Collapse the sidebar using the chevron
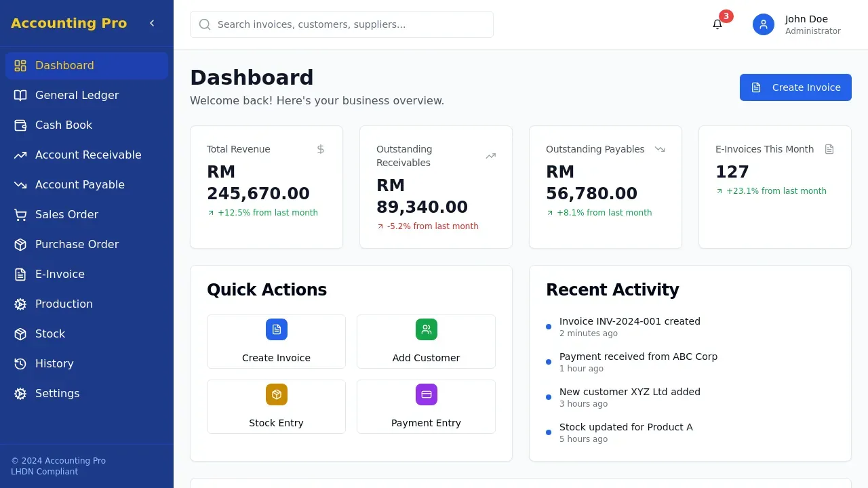This screenshot has width=868, height=488. click(x=152, y=22)
